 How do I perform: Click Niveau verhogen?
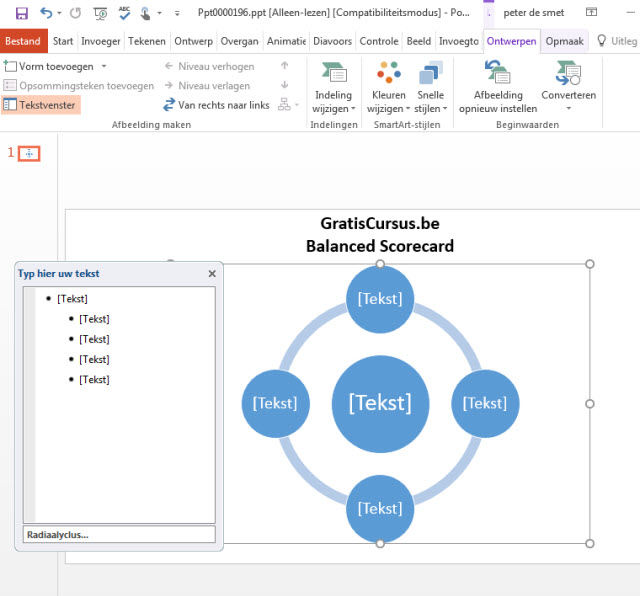coord(210,66)
